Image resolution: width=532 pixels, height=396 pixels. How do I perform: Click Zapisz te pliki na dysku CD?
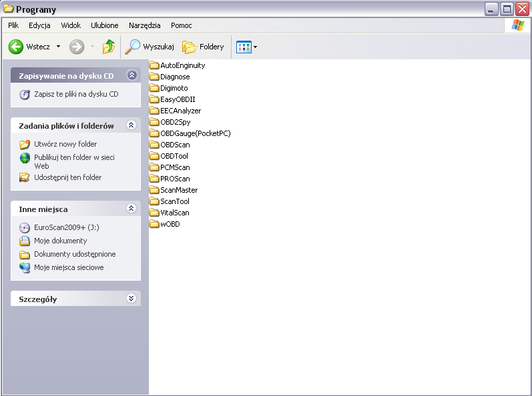click(75, 94)
